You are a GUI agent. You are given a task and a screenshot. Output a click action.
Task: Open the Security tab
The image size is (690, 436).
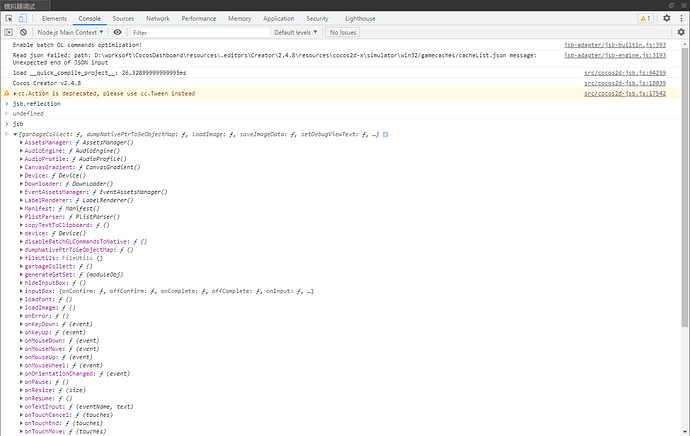[x=317, y=18]
